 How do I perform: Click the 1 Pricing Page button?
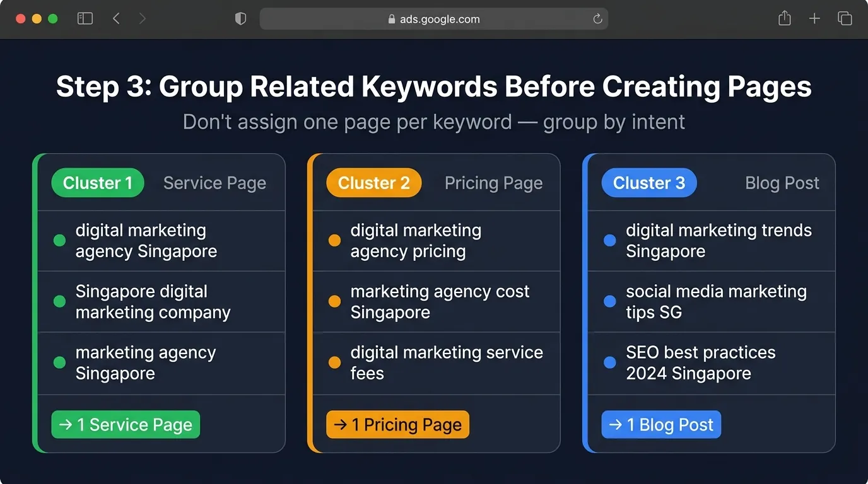[397, 424]
